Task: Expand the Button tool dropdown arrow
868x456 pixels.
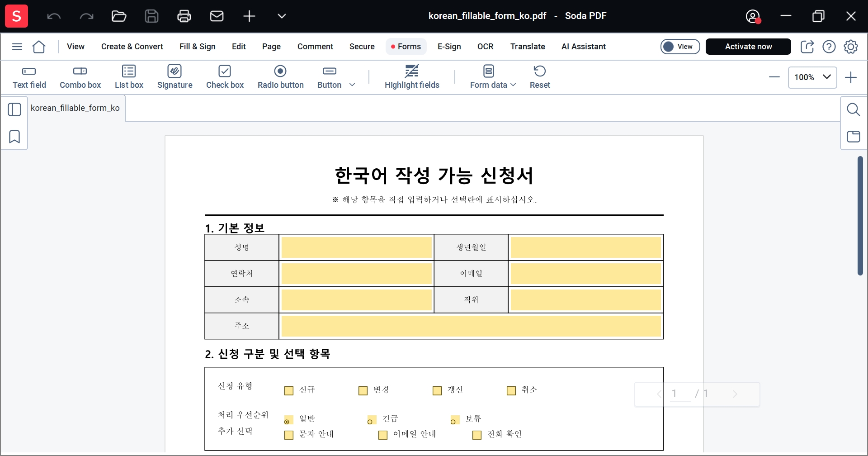Action: coord(352,85)
